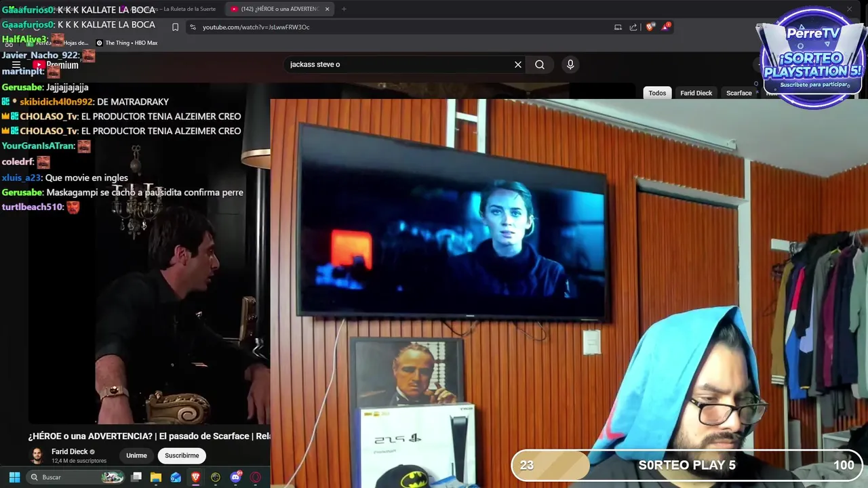
Task: Click the install app icon in address bar
Action: point(618,27)
